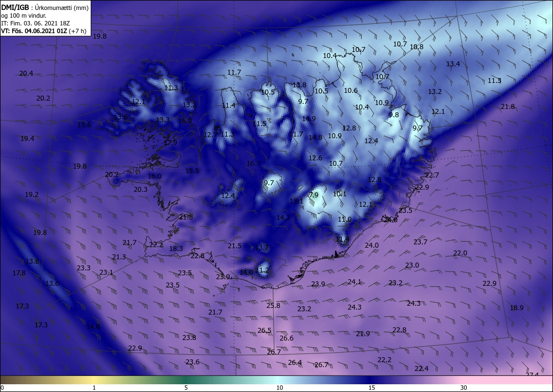Click the map value 17.9
The height and width of the screenshot is (392, 553).
[170, 143]
